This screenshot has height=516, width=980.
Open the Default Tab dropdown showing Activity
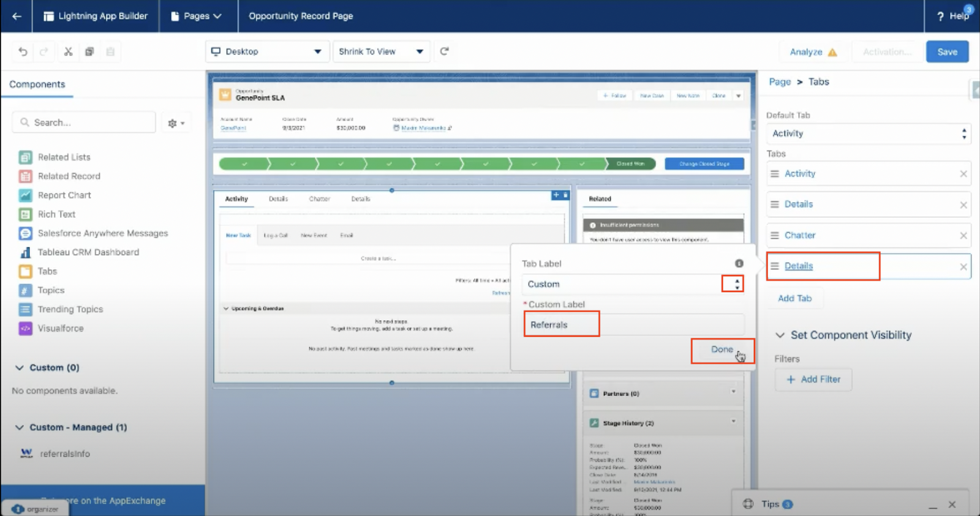869,133
